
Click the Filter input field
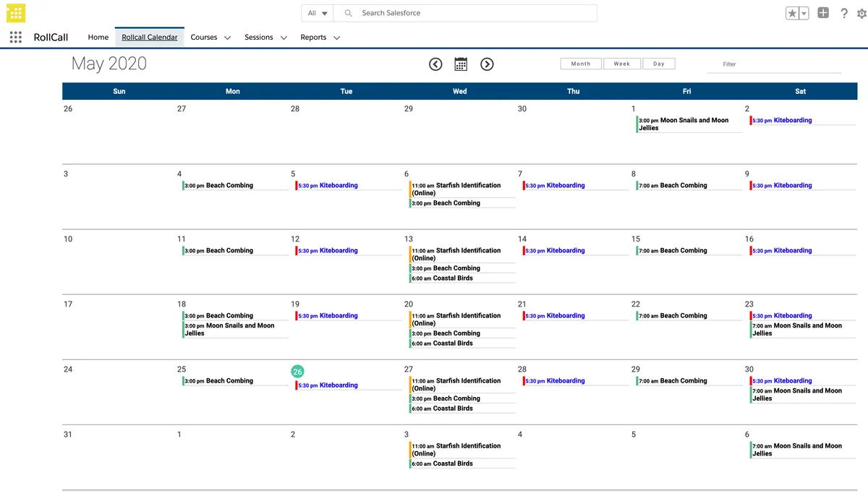pyautogui.click(x=774, y=64)
